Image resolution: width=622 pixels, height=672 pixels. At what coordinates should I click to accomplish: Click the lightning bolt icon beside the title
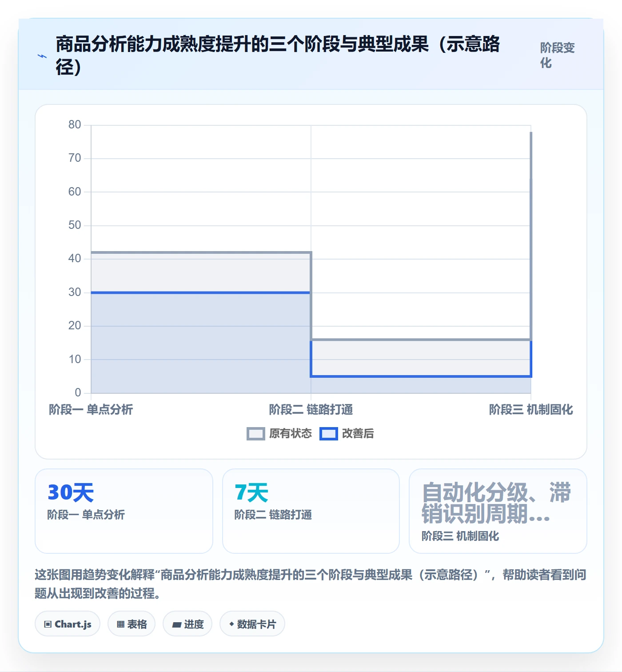[x=42, y=56]
